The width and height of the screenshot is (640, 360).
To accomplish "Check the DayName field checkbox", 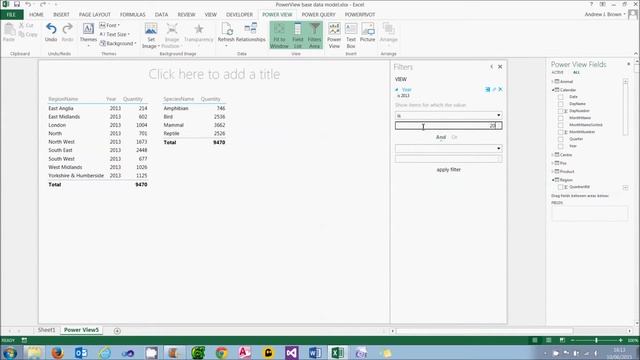I will point(560,104).
